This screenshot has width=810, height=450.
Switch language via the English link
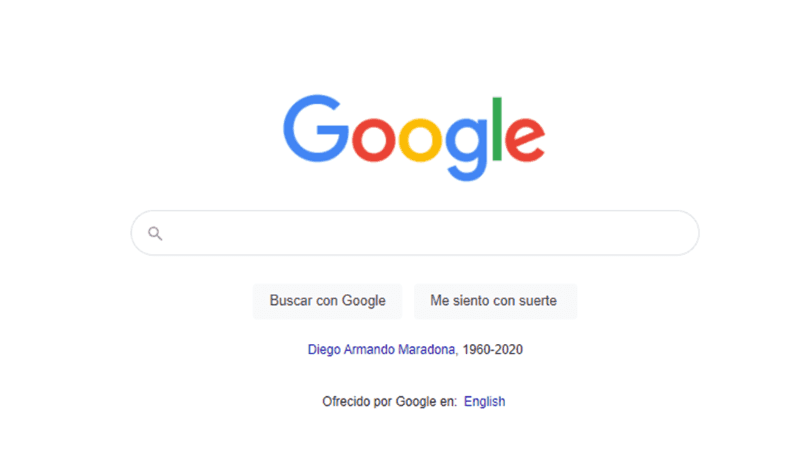pos(485,401)
